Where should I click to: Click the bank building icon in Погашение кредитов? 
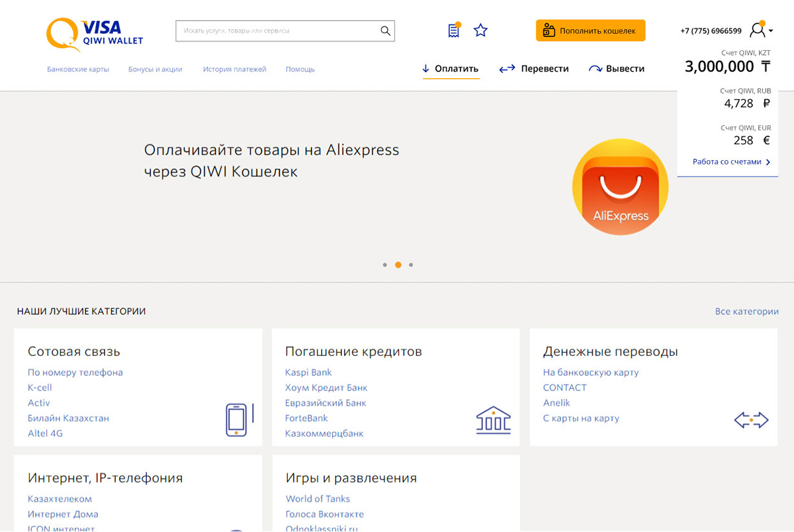pyautogui.click(x=494, y=420)
